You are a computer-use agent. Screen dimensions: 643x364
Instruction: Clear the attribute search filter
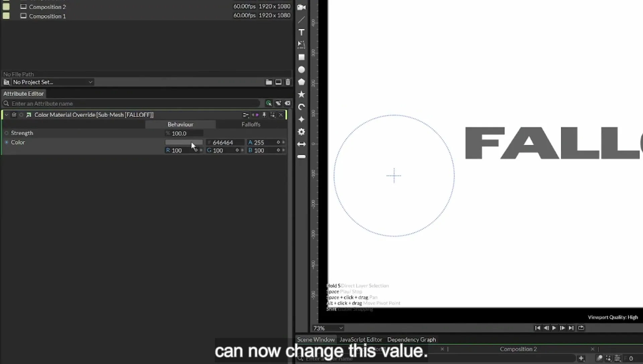(x=288, y=103)
